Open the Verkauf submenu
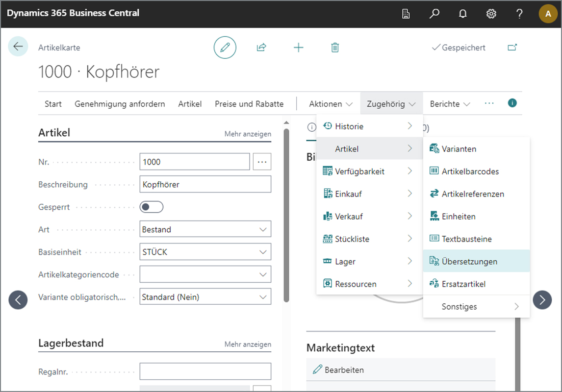The height and width of the screenshot is (392, 562). 370,216
